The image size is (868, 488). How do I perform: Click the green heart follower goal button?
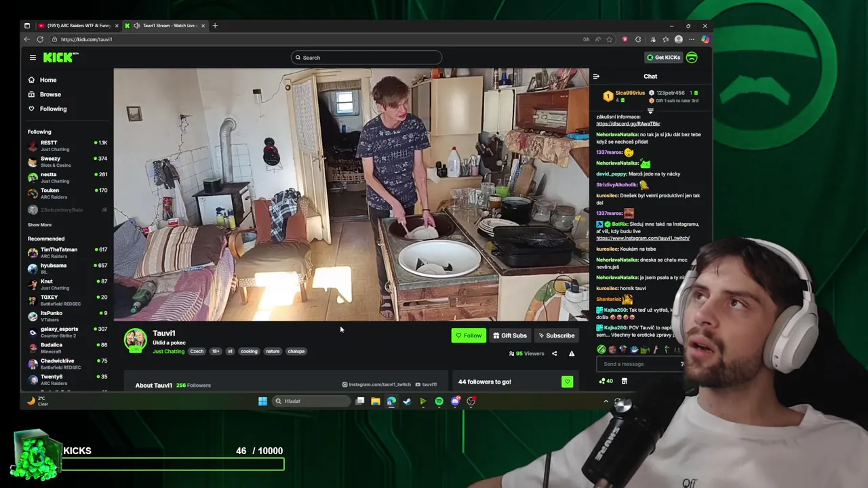568,382
